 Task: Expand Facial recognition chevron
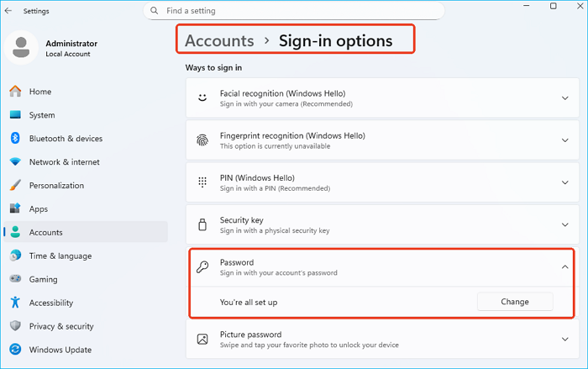click(564, 98)
